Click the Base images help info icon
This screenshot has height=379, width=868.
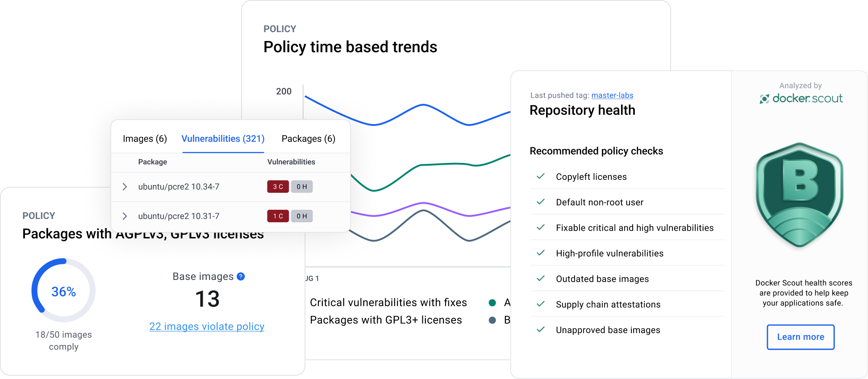click(x=241, y=276)
